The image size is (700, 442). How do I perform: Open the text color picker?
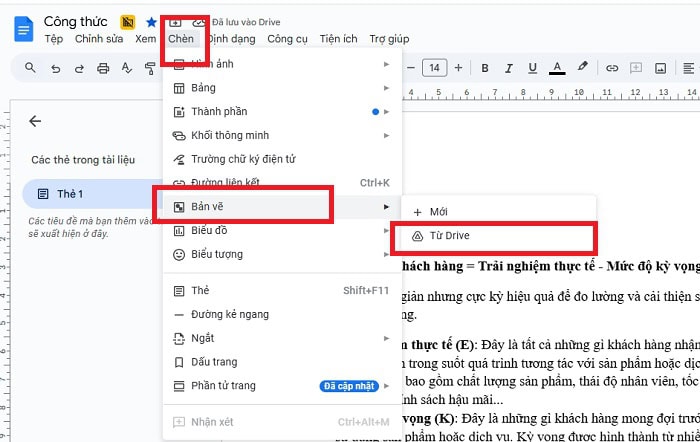(x=558, y=68)
